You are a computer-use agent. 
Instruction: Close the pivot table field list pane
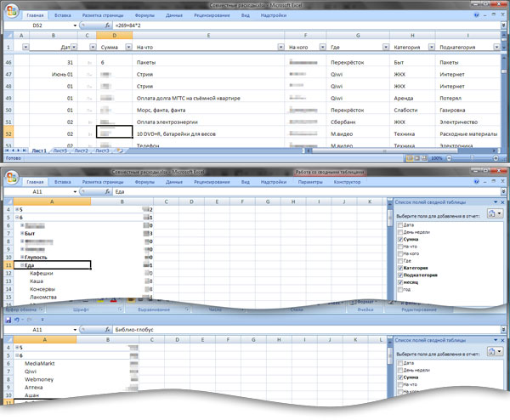(x=501, y=201)
